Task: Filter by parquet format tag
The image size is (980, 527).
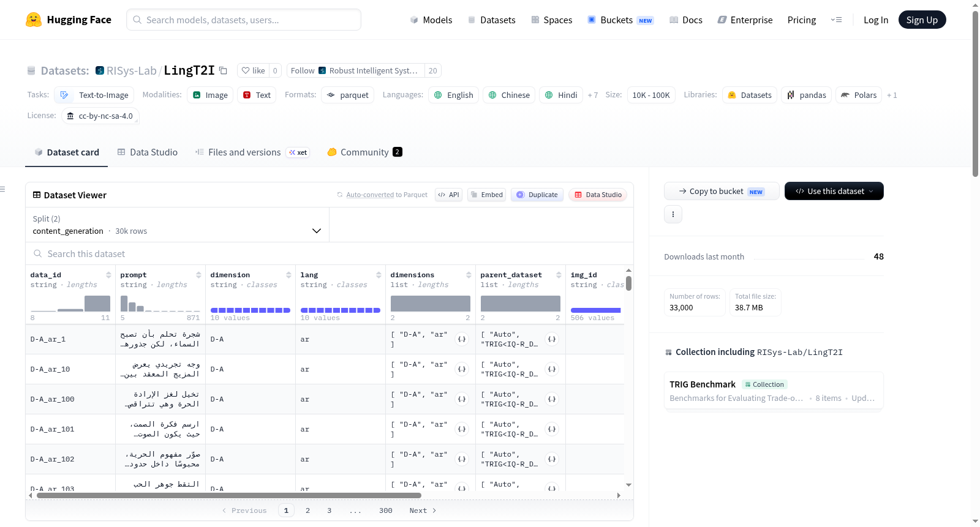Action: [348, 95]
